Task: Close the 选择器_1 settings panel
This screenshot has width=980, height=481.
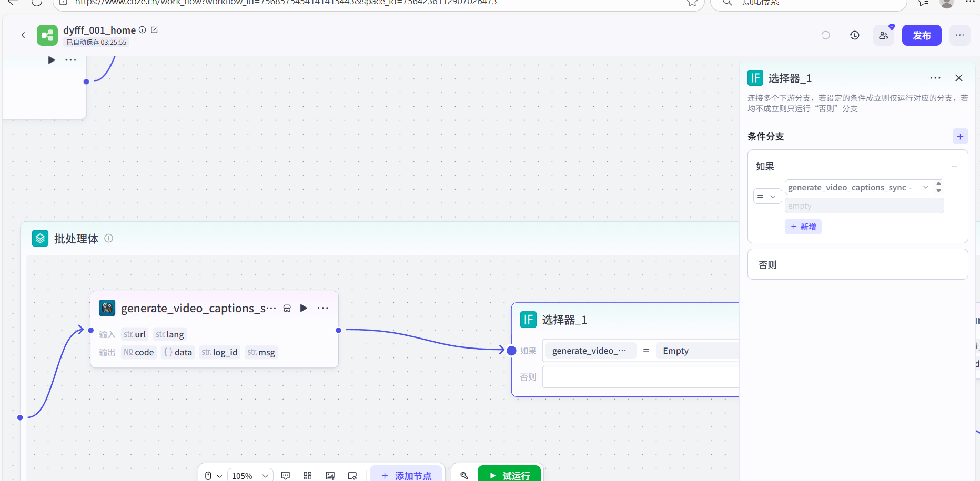Action: coord(959,78)
